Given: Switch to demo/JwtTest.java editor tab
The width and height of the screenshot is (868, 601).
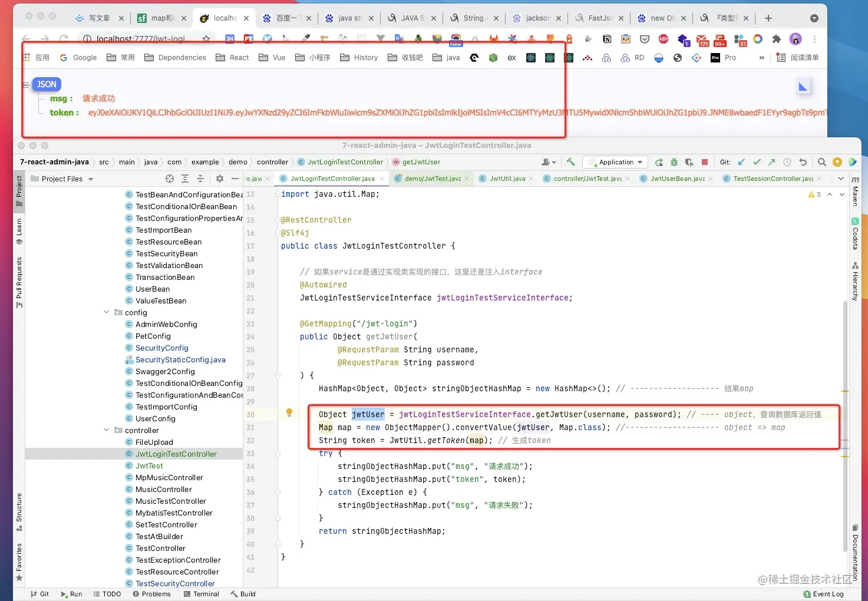Looking at the screenshot, I should 432,179.
